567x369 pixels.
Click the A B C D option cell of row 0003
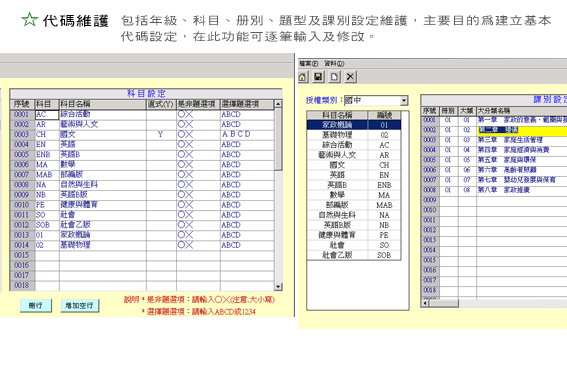click(x=247, y=134)
